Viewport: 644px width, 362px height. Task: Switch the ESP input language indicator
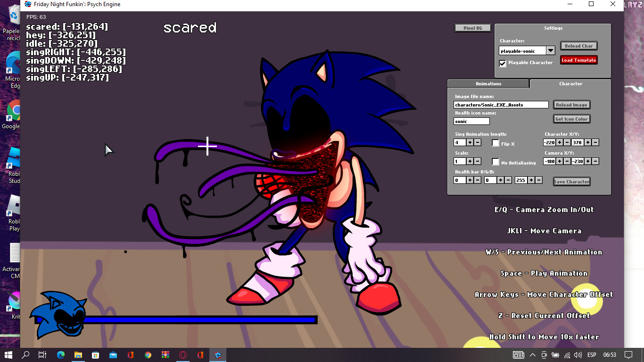[x=592, y=355]
